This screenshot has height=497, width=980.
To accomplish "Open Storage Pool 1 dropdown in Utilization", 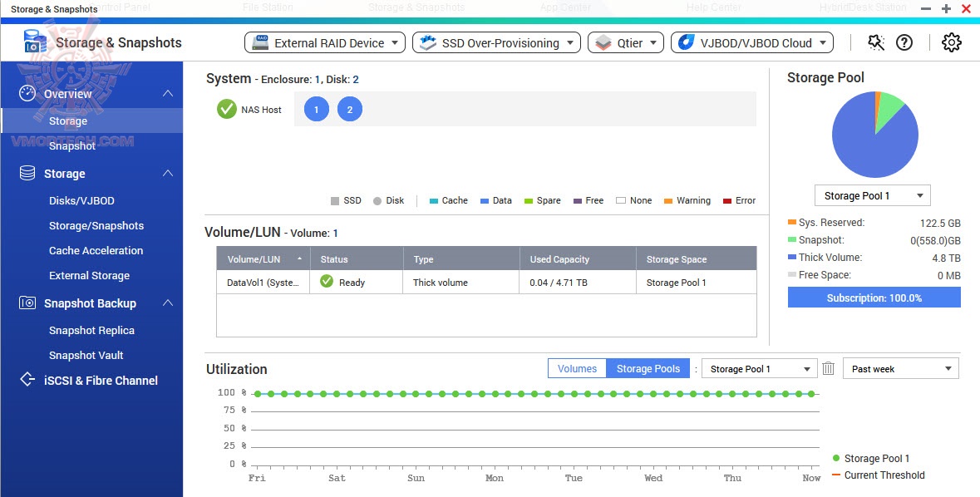I will (760, 369).
